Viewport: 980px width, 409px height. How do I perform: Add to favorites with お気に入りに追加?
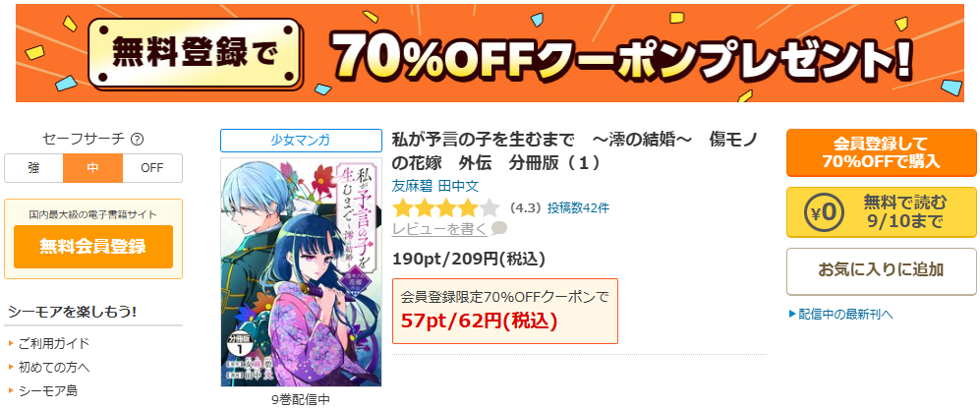[882, 270]
